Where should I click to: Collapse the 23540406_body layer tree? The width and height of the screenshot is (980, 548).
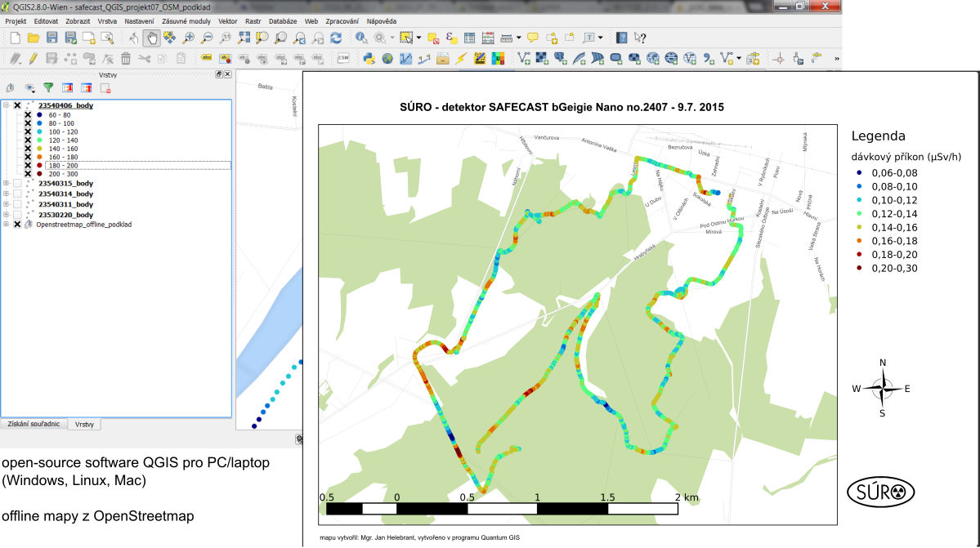coord(7,105)
